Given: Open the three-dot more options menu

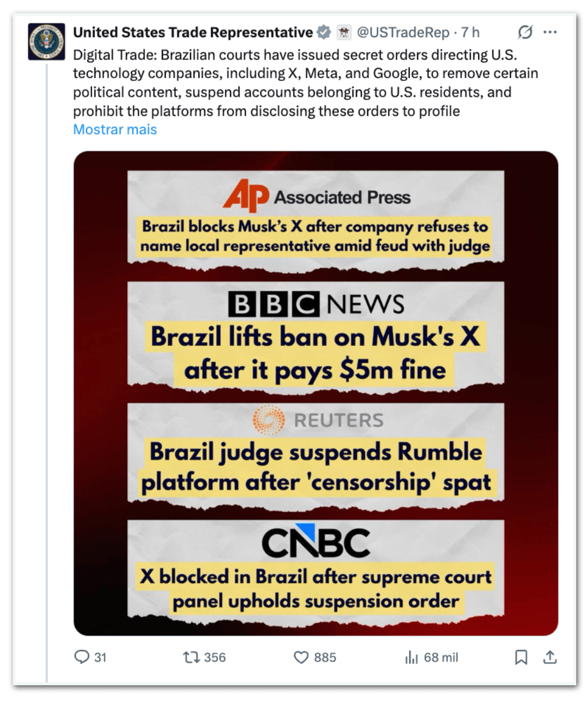Looking at the screenshot, I should point(550,32).
